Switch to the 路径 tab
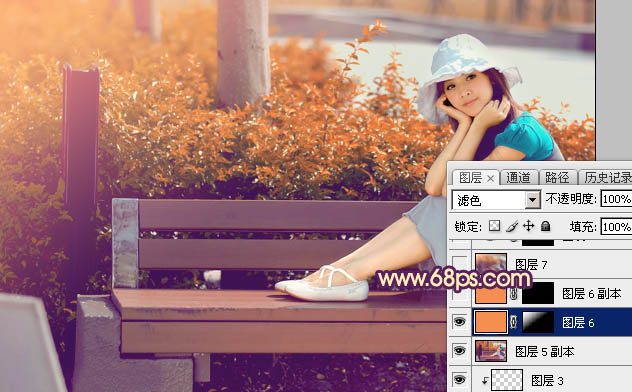The image size is (632, 392). pos(557,178)
